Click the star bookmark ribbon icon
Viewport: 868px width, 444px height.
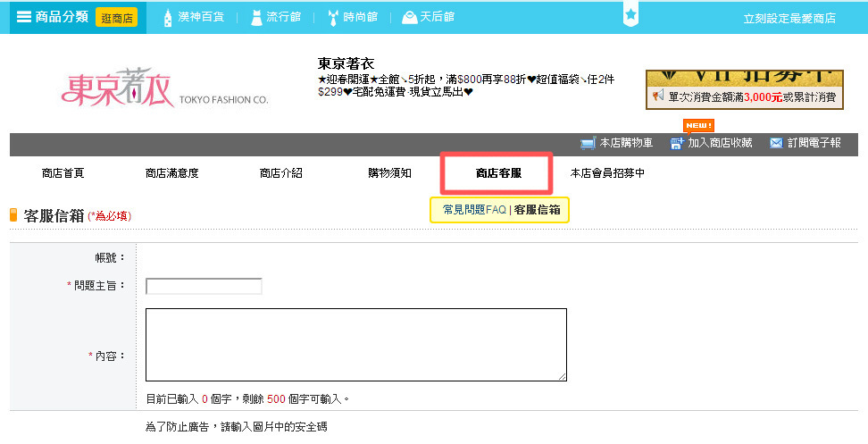coord(630,15)
